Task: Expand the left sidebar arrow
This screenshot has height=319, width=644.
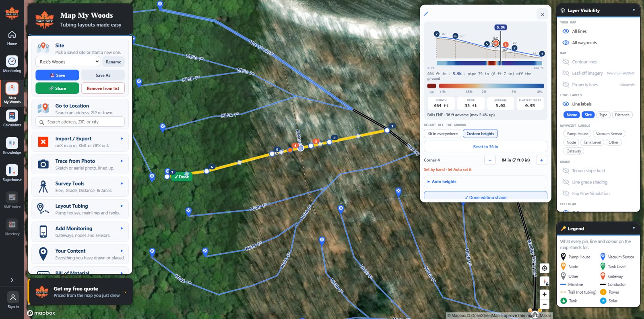Action: [x=12, y=280]
